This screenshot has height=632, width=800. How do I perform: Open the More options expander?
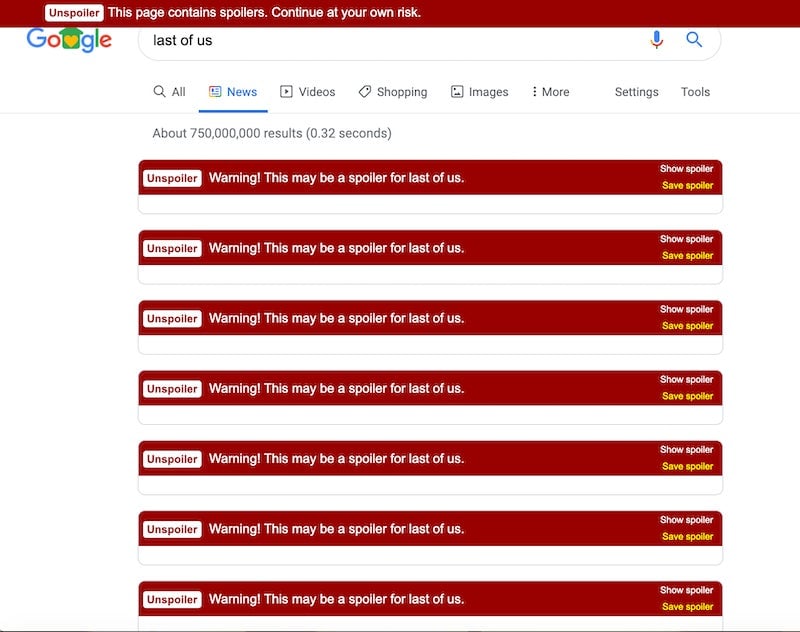pyautogui.click(x=550, y=91)
